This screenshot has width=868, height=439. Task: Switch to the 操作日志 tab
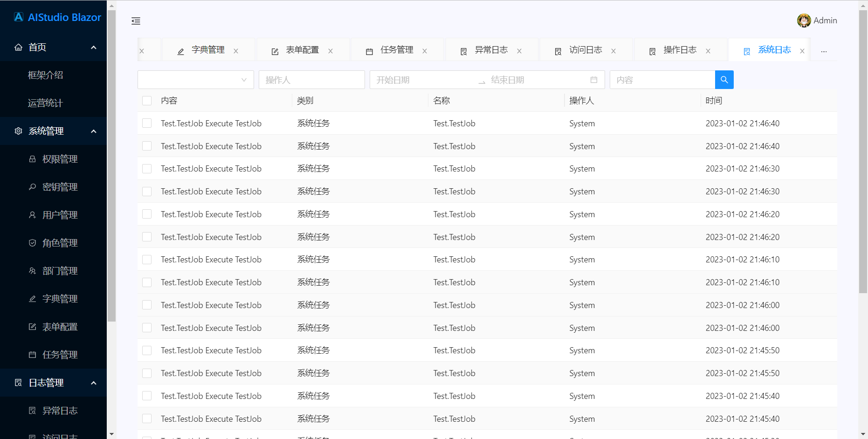pos(680,50)
